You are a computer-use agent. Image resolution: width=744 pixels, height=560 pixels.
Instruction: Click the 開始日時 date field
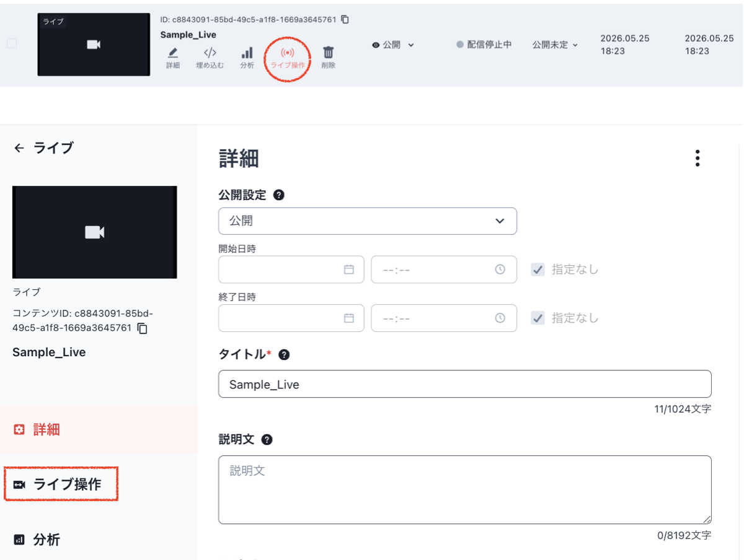pyautogui.click(x=291, y=269)
